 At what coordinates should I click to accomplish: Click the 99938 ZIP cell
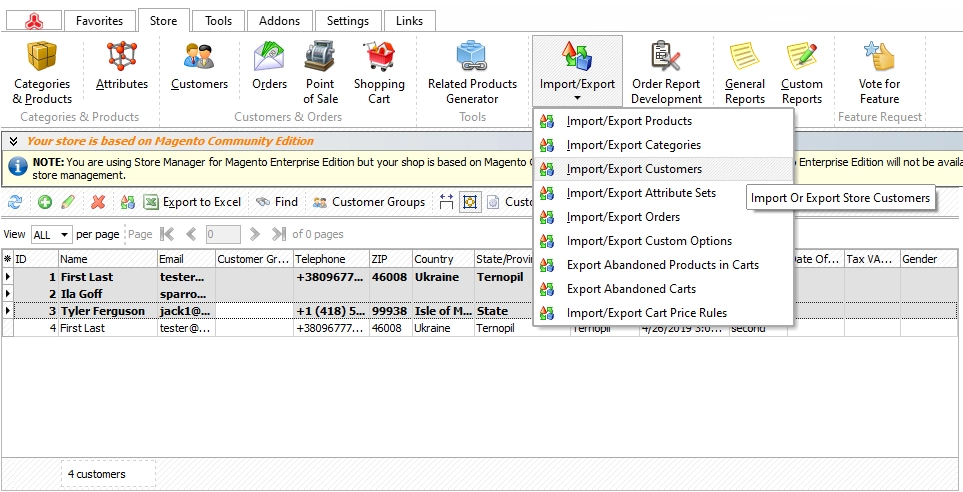(391, 311)
